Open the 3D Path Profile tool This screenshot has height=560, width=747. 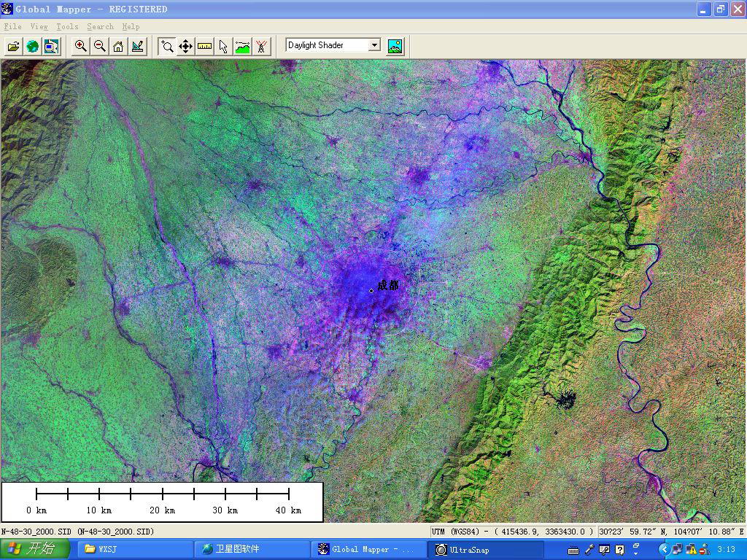(242, 46)
